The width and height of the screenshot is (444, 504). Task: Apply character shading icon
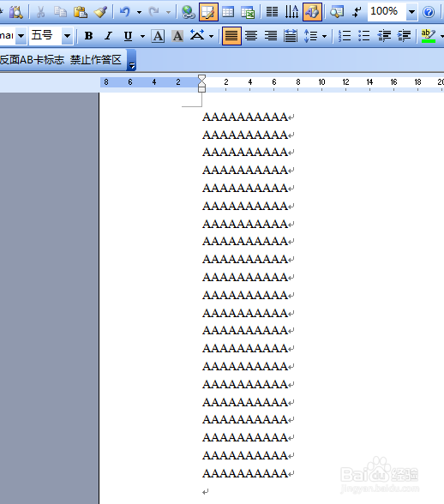click(177, 36)
